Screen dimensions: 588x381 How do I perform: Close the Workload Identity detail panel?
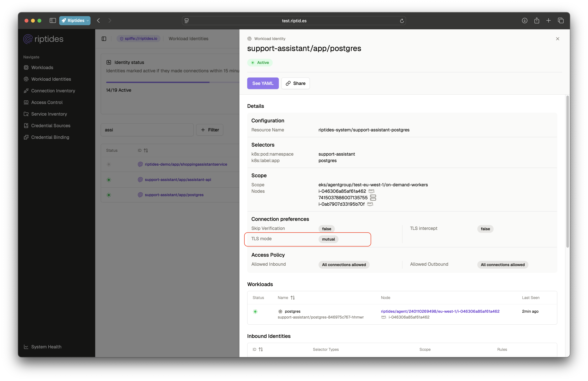click(557, 39)
